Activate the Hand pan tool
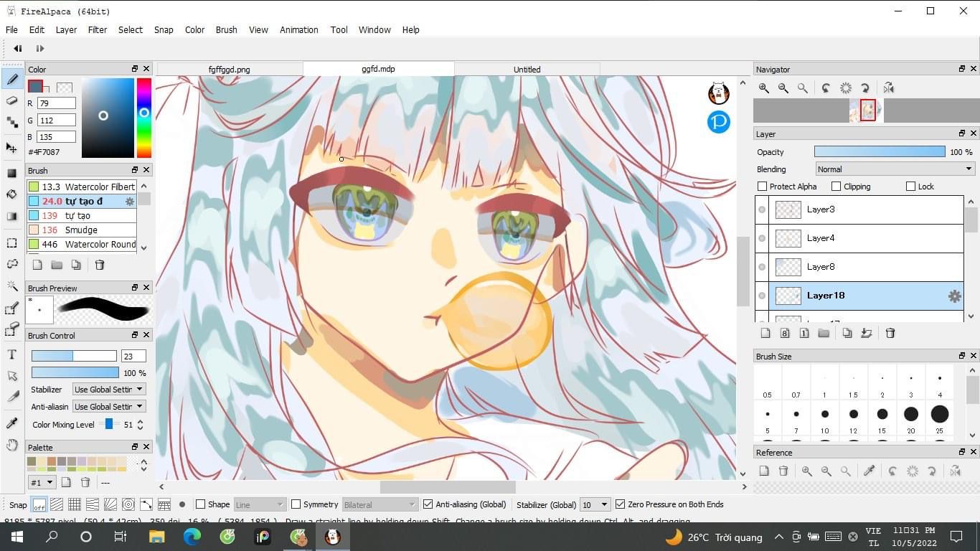The height and width of the screenshot is (551, 980). (x=11, y=446)
